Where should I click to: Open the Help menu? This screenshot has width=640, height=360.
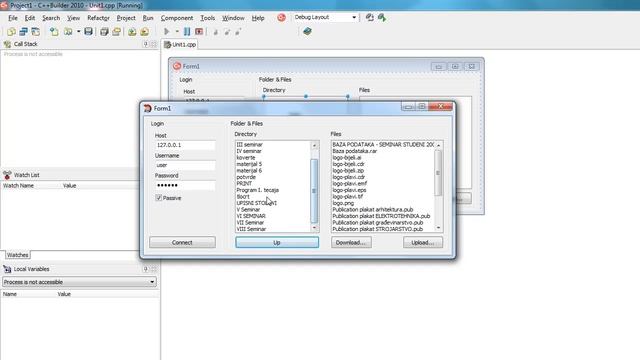click(x=258, y=18)
